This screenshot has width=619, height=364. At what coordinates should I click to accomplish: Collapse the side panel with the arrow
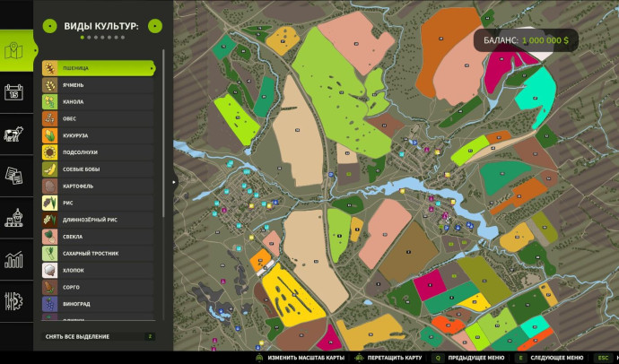(175, 182)
